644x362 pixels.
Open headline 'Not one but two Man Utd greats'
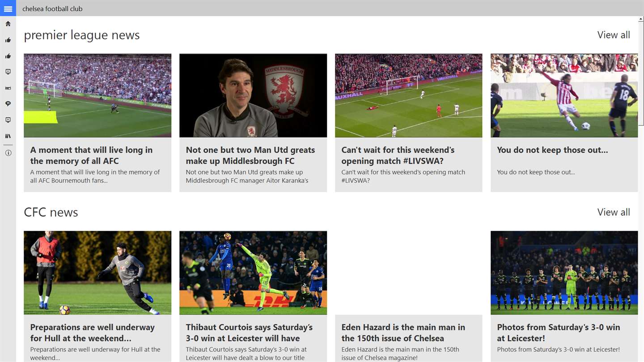click(250, 156)
